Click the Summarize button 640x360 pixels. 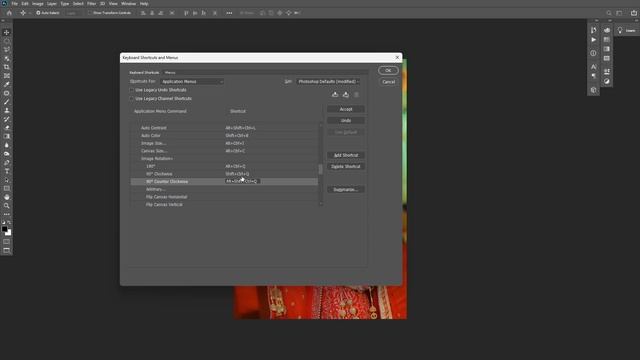point(346,189)
